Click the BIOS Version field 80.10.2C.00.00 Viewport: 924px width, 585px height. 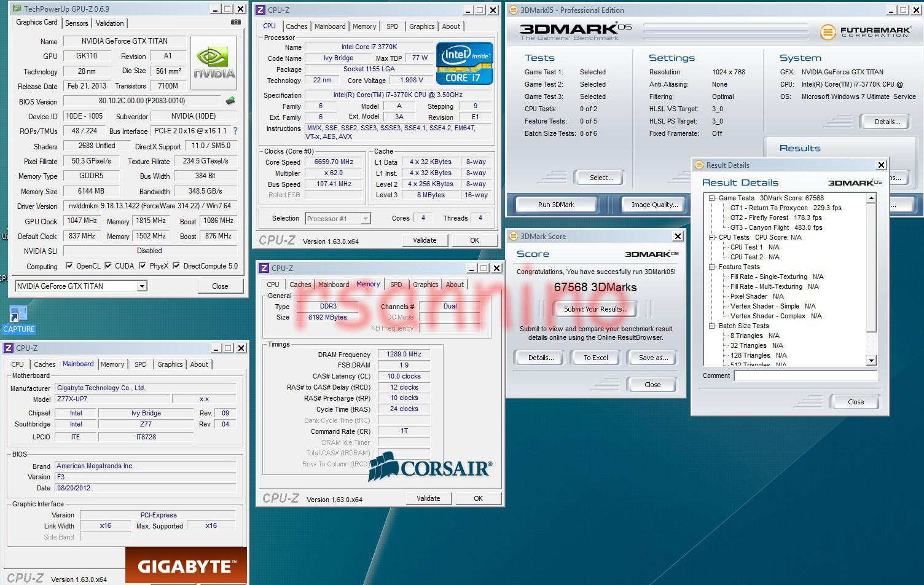pos(142,101)
